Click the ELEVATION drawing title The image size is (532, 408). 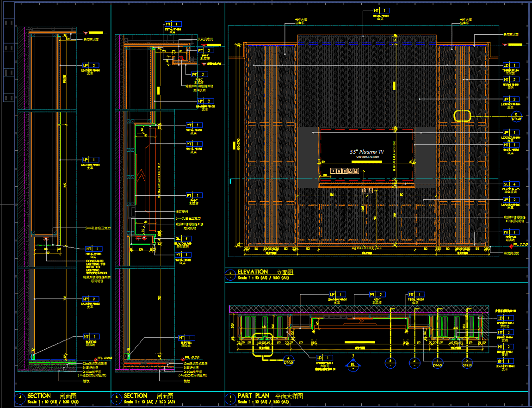(253, 272)
